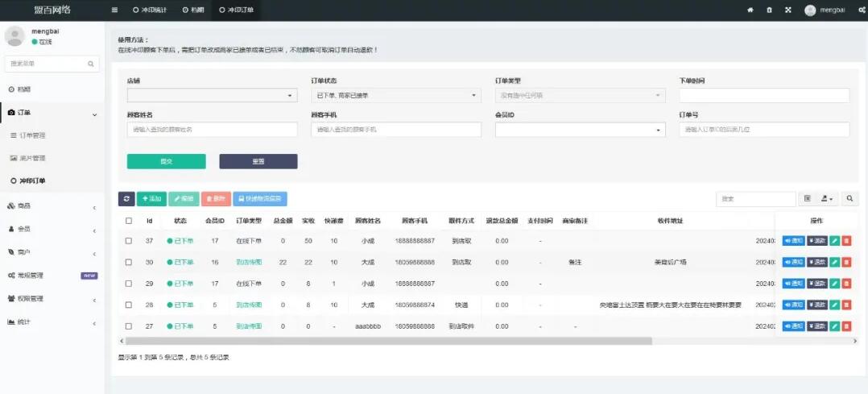Expand the 会员ID dropdown
Image resolution: width=868 pixels, height=394 pixels.
(x=580, y=130)
